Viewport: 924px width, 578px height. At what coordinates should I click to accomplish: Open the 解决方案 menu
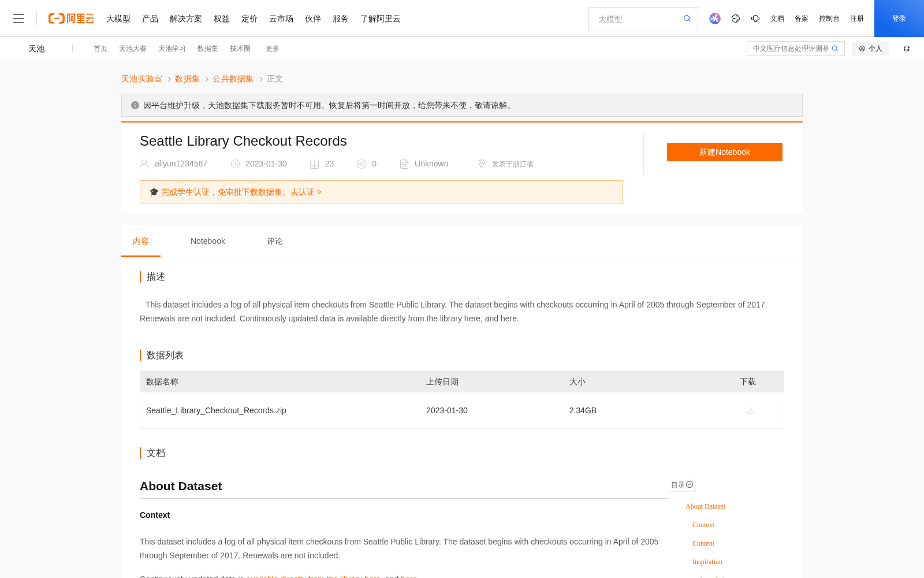(x=186, y=18)
